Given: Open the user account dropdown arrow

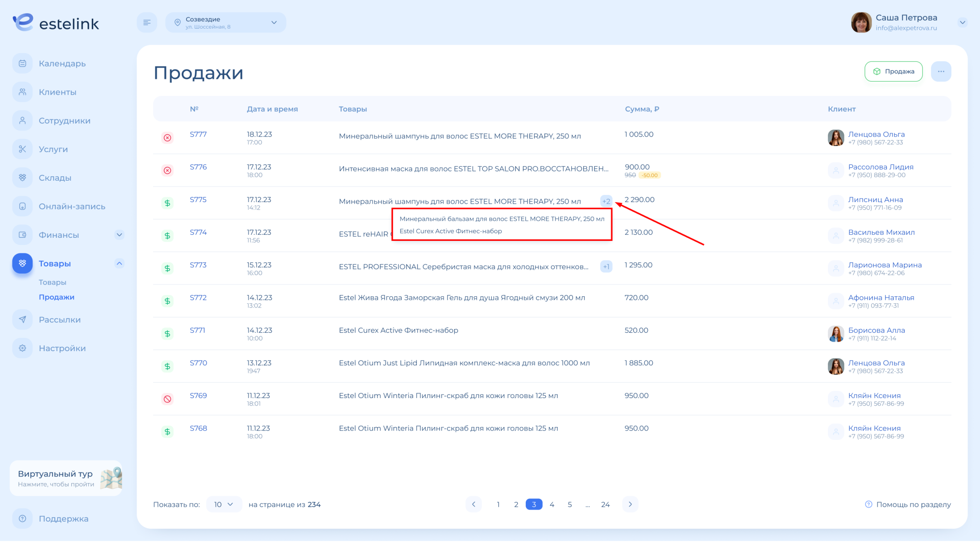Looking at the screenshot, I should (x=963, y=22).
